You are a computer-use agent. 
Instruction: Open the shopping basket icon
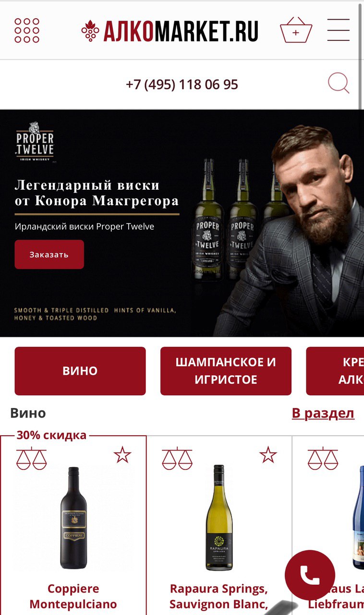click(x=296, y=30)
